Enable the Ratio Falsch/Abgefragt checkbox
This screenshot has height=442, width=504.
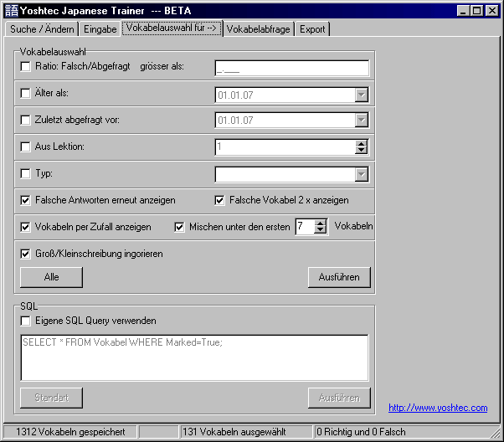(25, 66)
